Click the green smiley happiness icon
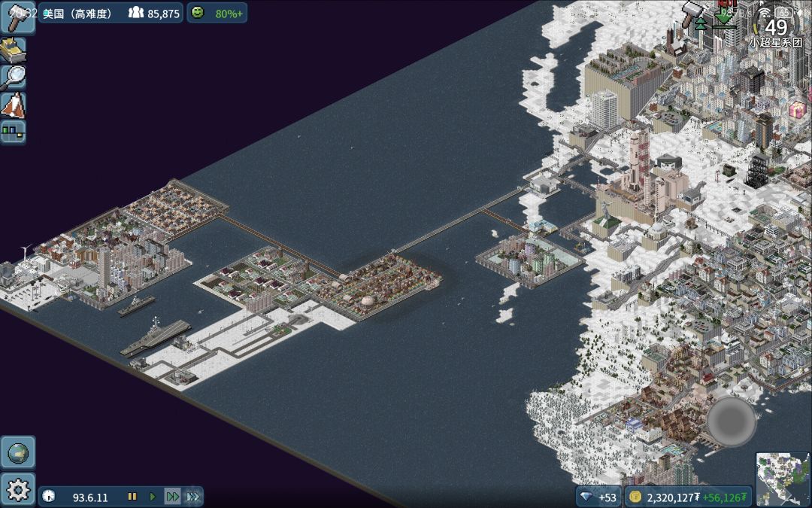 (198, 13)
